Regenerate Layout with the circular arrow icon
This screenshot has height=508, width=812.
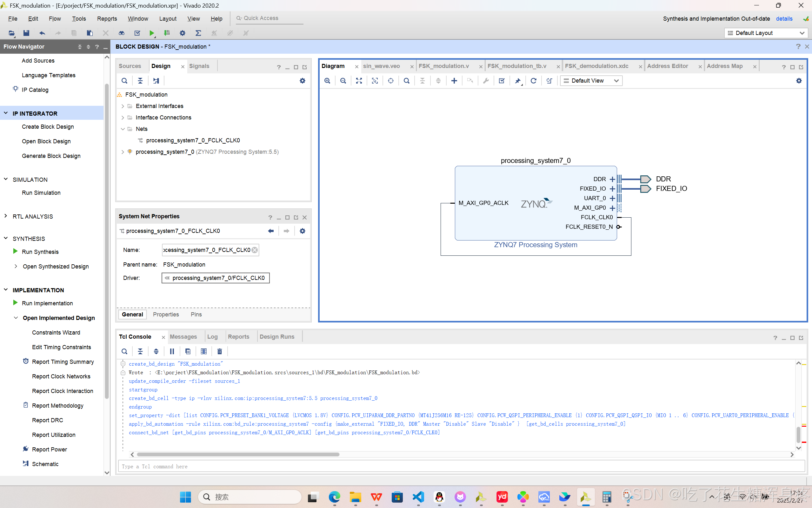(x=533, y=81)
